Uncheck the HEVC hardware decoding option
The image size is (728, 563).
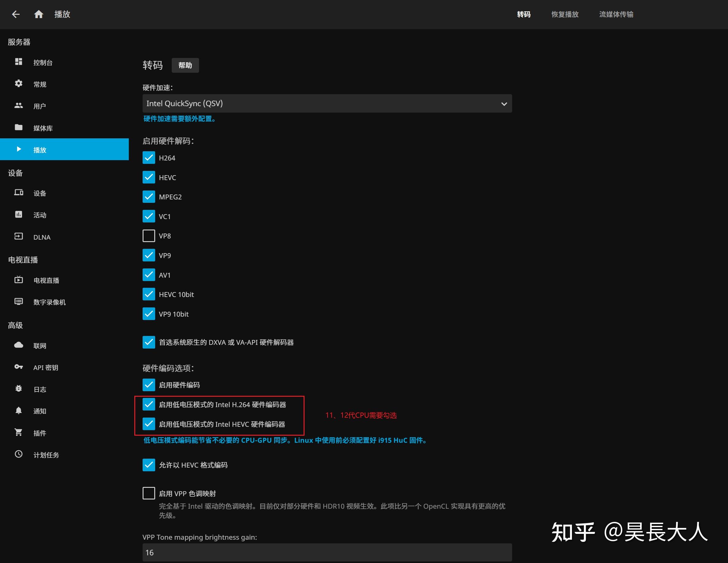click(149, 177)
